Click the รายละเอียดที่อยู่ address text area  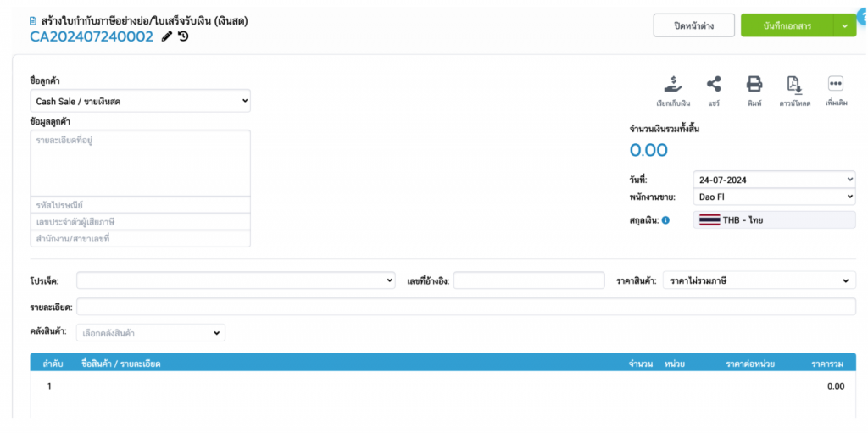[x=140, y=163]
